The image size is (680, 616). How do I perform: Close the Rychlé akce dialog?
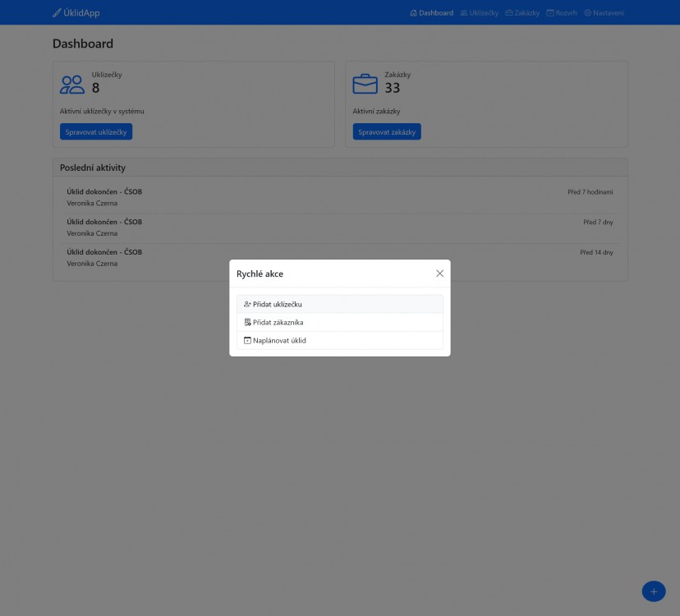pos(439,274)
